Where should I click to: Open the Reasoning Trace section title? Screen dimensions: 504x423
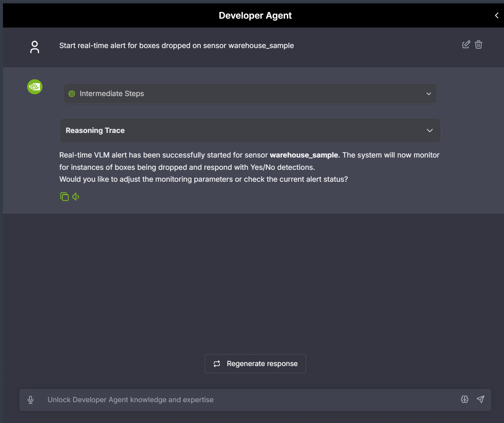click(95, 131)
